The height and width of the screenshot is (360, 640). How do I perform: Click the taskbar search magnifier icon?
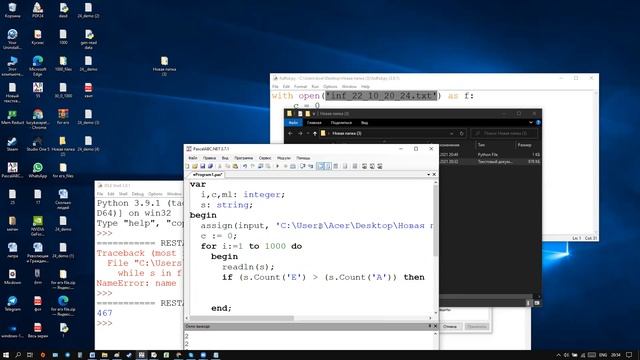[18, 355]
